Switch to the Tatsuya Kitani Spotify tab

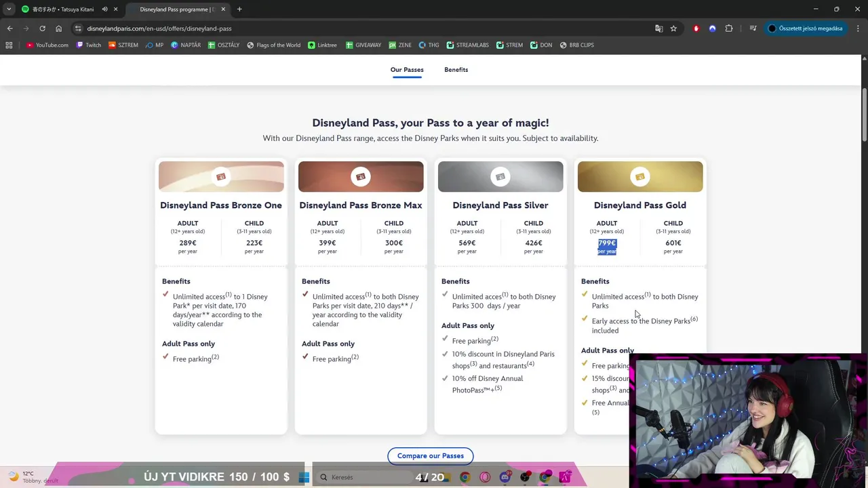click(68, 9)
